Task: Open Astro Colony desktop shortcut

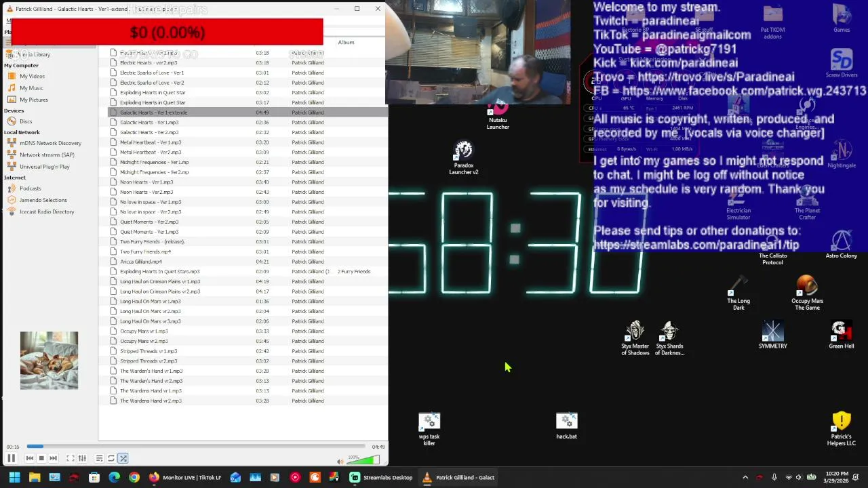Action: pyautogui.click(x=841, y=244)
